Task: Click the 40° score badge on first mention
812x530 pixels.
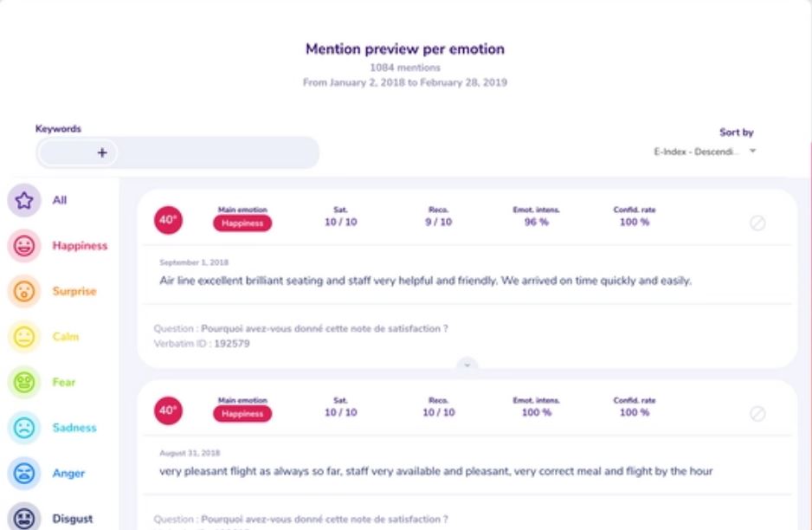Action: (170, 221)
